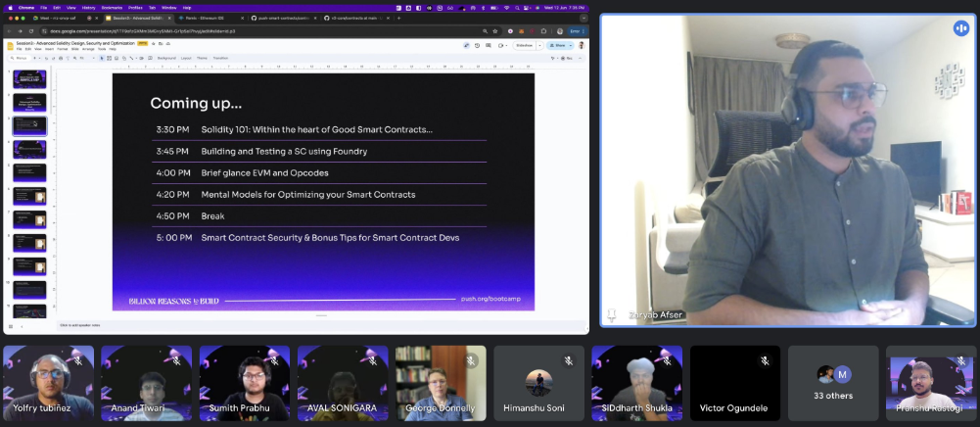This screenshot has width=980, height=427.
Task: Open the Format menu in Slides
Action: [63, 49]
